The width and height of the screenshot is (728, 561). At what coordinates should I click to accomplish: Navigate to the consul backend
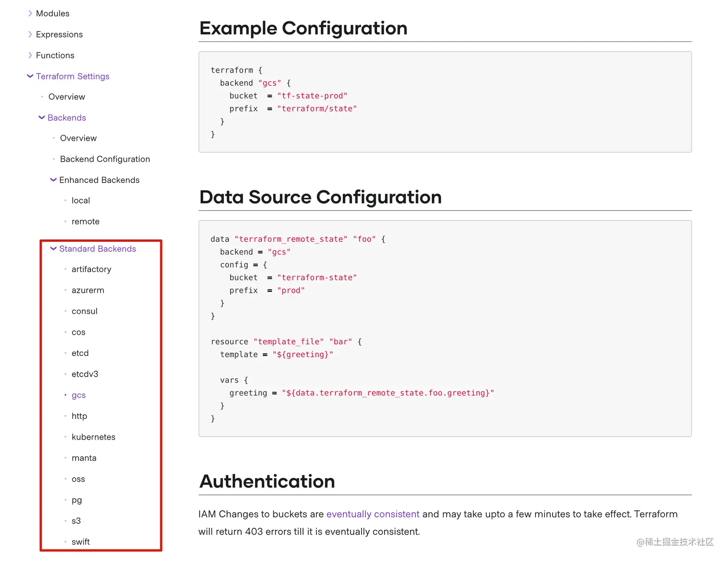pyautogui.click(x=85, y=311)
